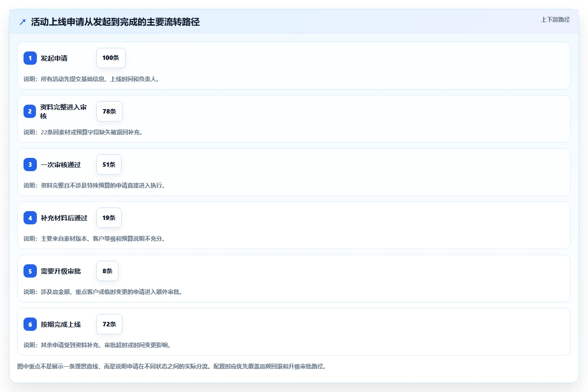Click the arrow icon beside the flow title
Viewport: 588px width, 392px height.
click(23, 22)
